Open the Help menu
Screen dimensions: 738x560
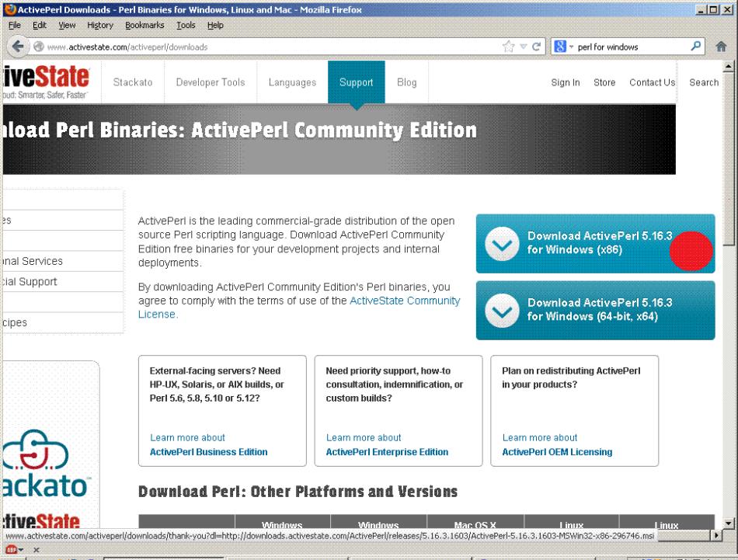[215, 26]
